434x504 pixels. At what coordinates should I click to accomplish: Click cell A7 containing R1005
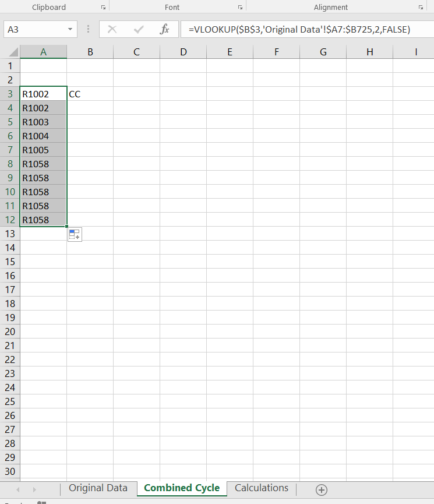point(43,150)
